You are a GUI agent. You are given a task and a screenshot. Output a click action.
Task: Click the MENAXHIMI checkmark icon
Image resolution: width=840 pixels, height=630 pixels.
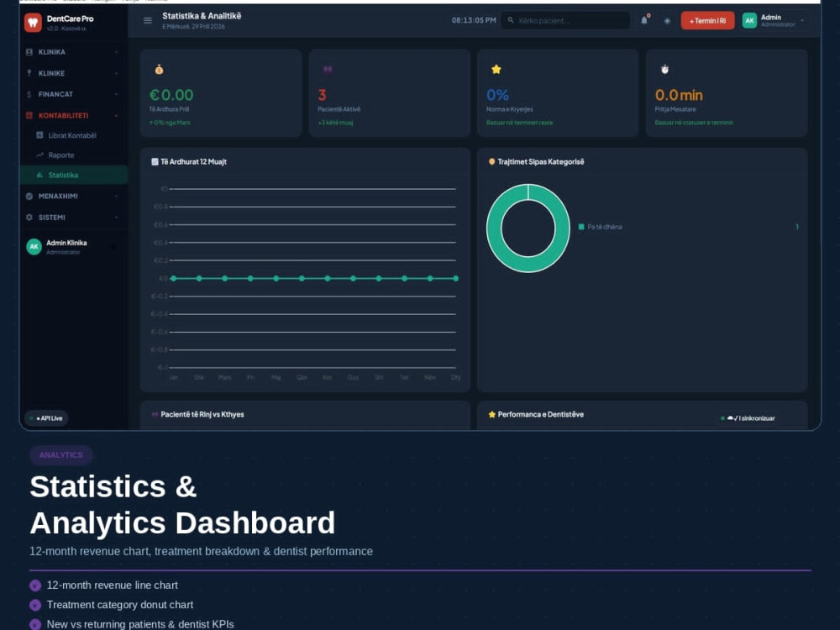(29, 196)
